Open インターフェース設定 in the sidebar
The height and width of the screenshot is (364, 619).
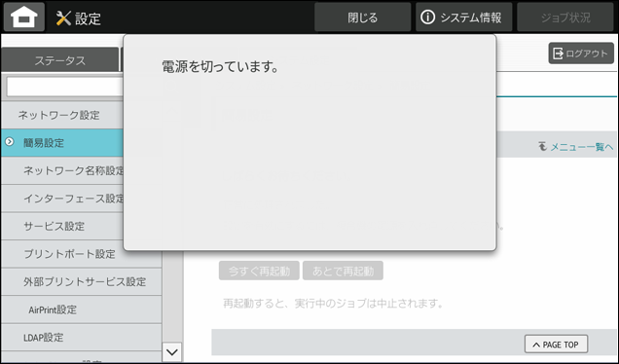click(x=62, y=199)
